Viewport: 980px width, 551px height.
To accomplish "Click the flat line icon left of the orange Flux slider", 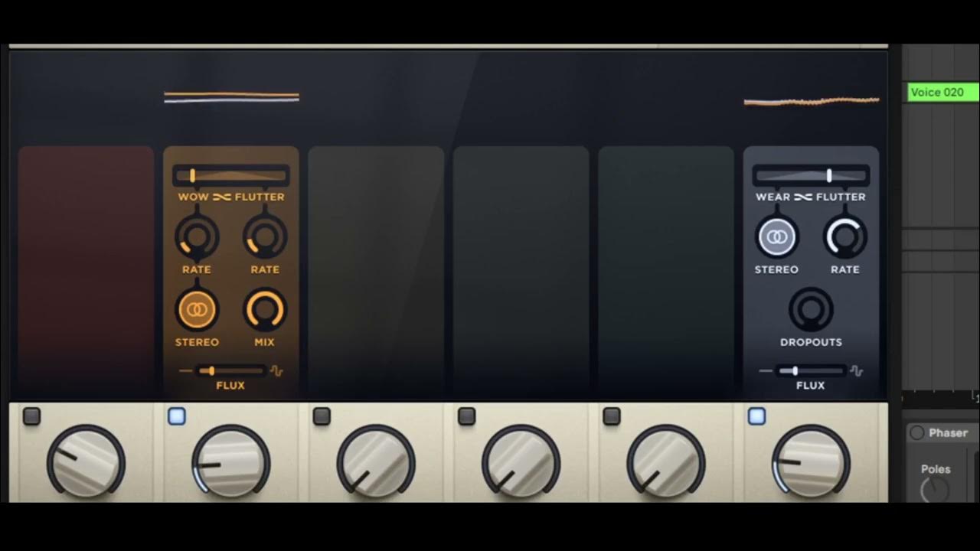I will [186, 370].
